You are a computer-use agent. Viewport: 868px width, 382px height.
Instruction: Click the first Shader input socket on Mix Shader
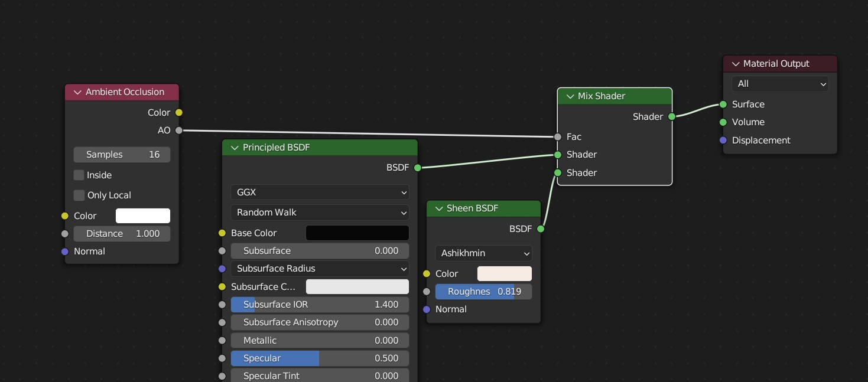558,155
